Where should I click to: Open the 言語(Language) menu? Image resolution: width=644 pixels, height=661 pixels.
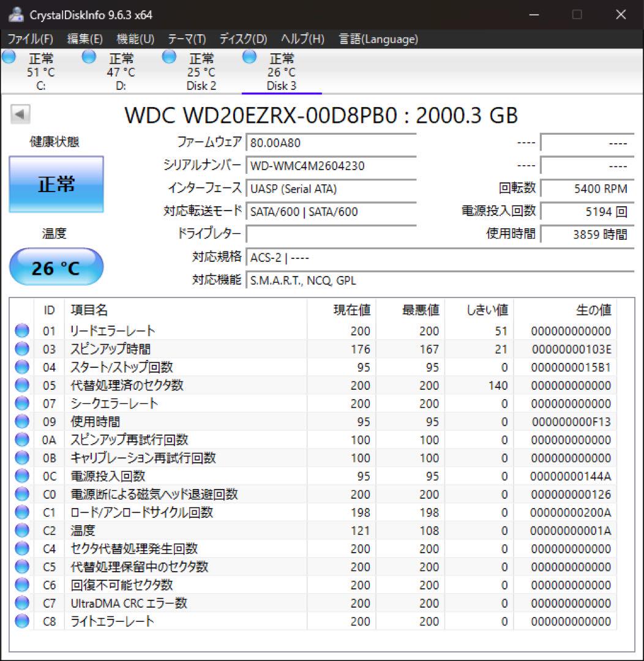point(379,39)
